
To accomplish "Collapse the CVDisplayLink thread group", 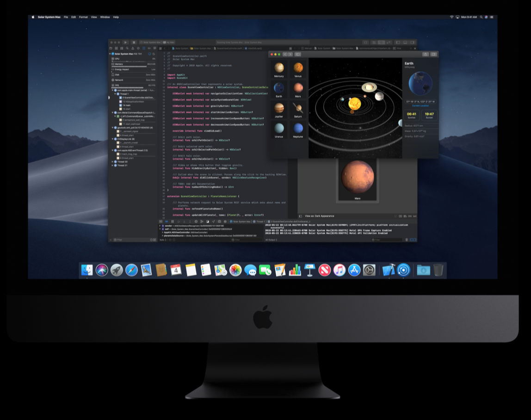I will [112, 139].
